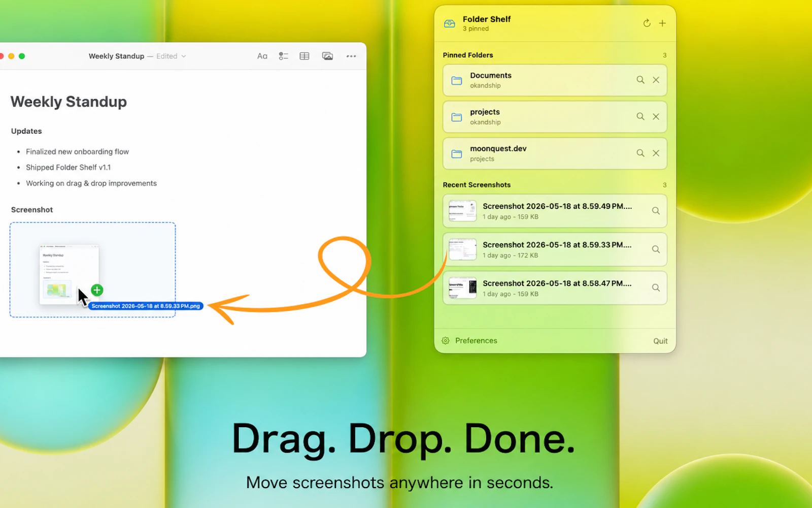Select the 8.59.33 PM screenshot thumbnail

coord(462,249)
